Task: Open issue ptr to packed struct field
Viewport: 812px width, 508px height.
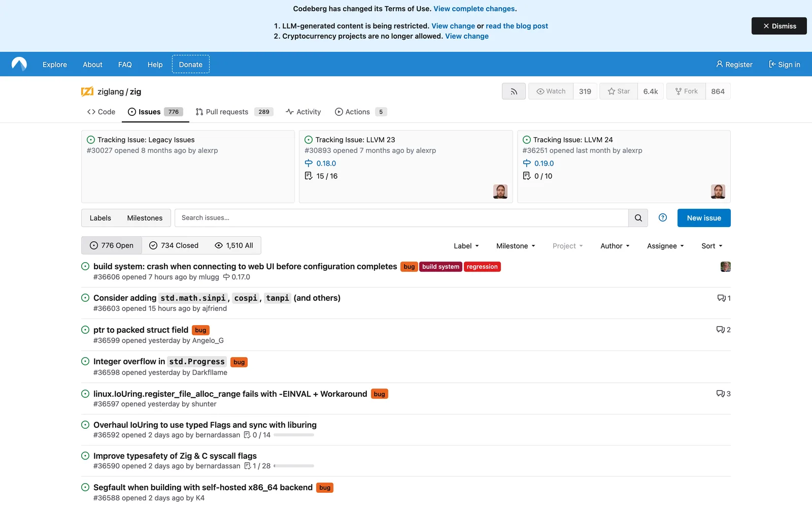Action: [141, 330]
